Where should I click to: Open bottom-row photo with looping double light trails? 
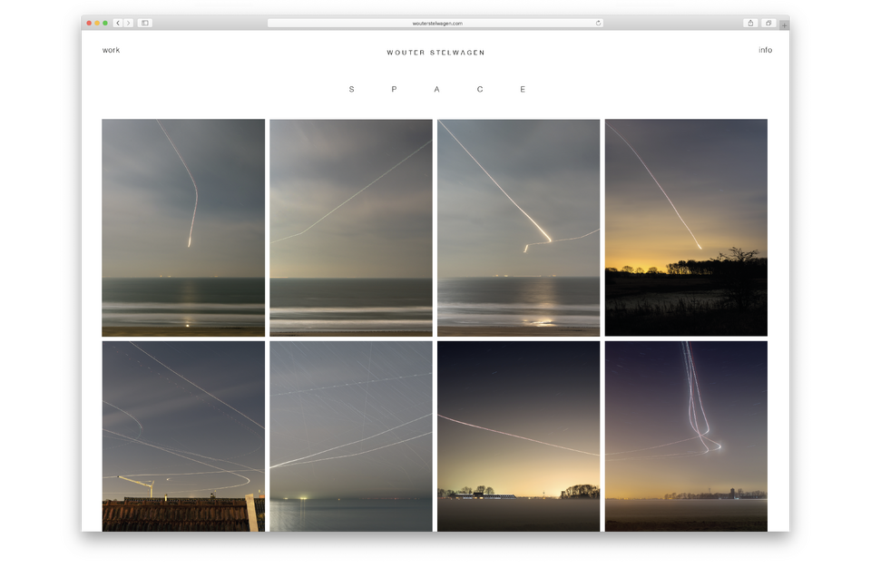click(686, 436)
